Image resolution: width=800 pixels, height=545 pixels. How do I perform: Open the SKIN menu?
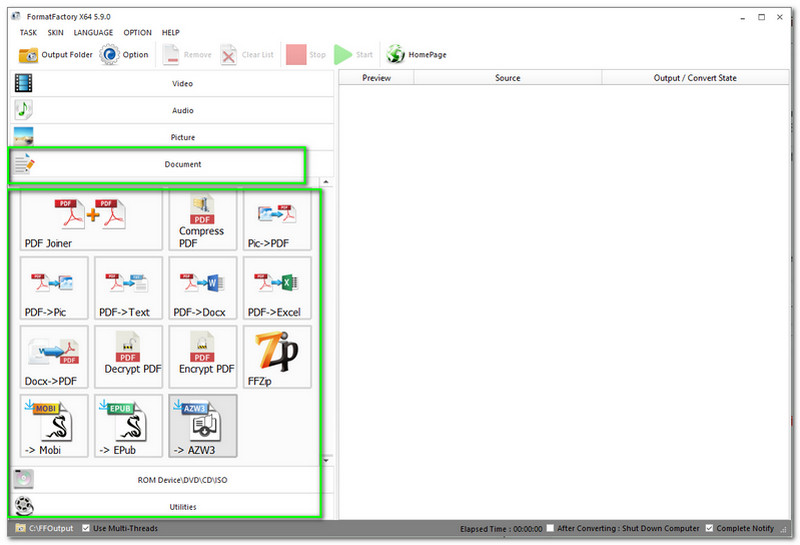pyautogui.click(x=56, y=33)
